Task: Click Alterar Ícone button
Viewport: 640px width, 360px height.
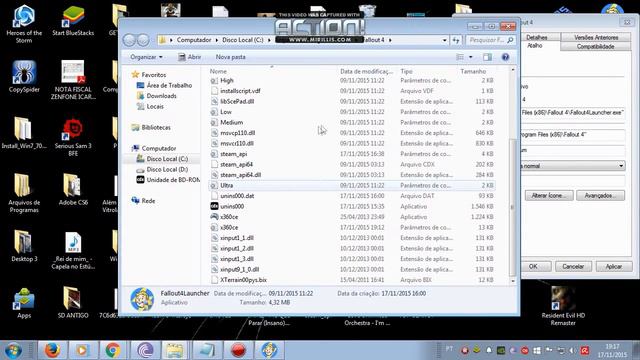Action: (x=549, y=196)
